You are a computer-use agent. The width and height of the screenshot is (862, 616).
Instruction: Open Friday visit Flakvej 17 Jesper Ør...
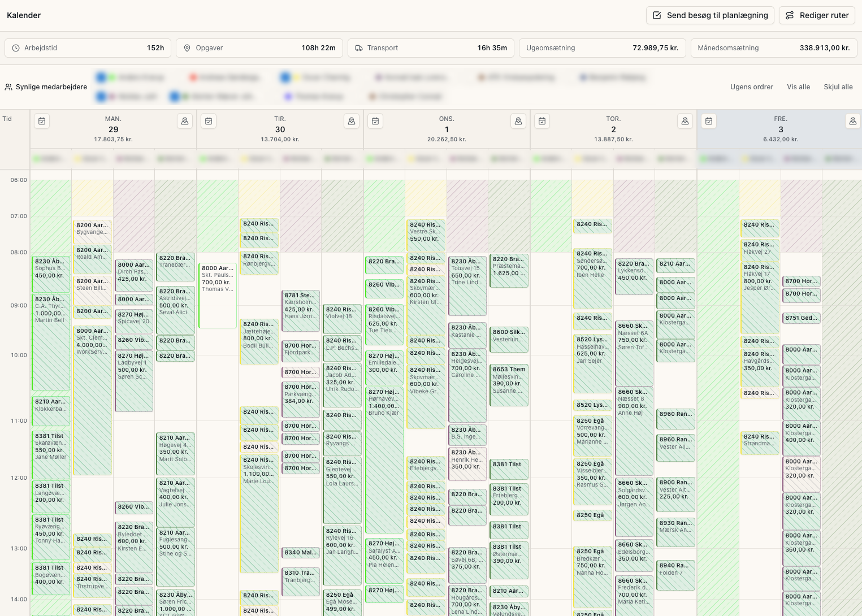760,298
